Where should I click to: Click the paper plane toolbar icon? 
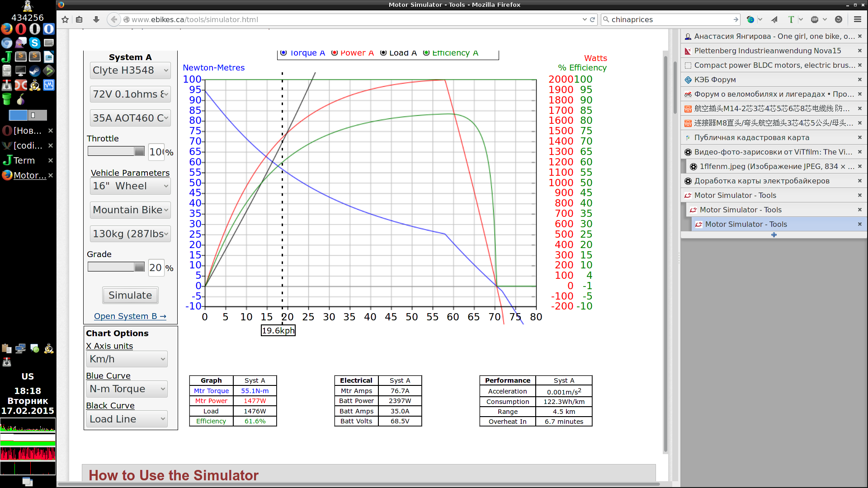pos(774,19)
